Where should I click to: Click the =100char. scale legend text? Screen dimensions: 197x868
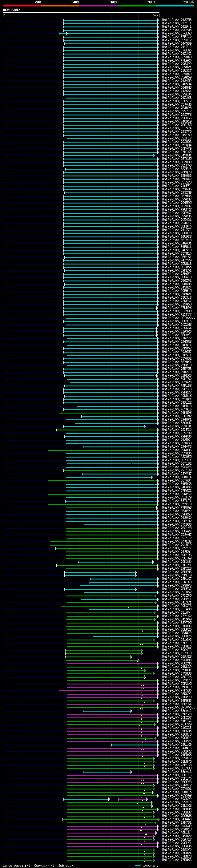(150, 866)
